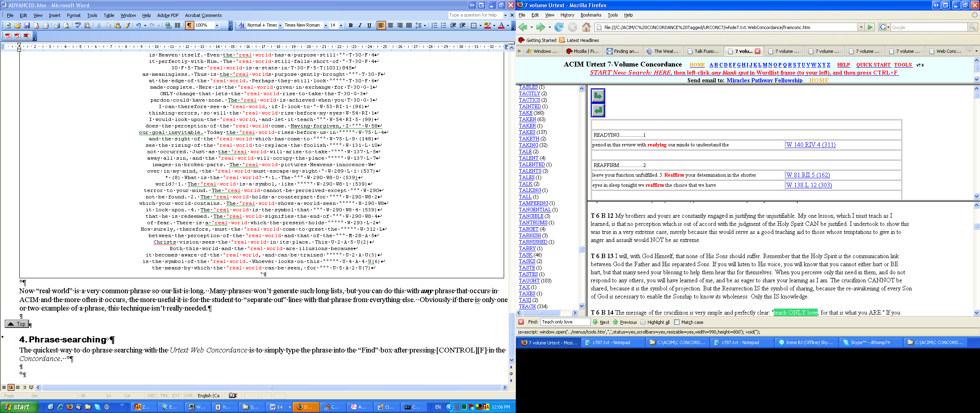
Task: Apply Bold formatting in Word
Action: click(x=351, y=25)
